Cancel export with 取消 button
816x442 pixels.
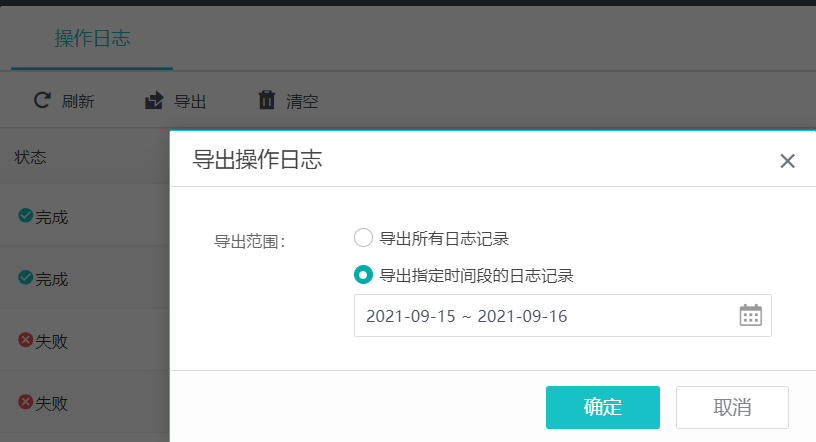(732, 407)
